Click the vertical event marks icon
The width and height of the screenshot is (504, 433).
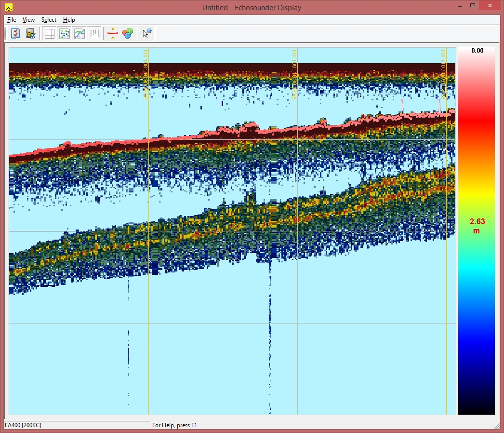[x=94, y=33]
